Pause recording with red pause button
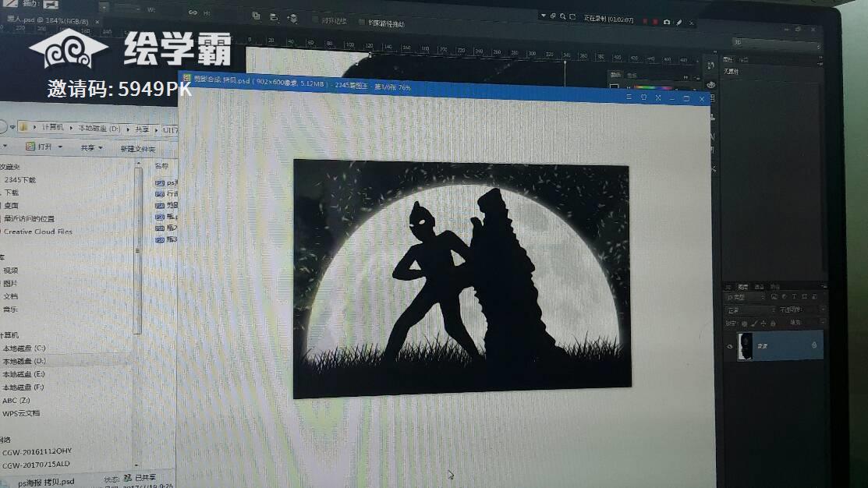 pos(645,22)
